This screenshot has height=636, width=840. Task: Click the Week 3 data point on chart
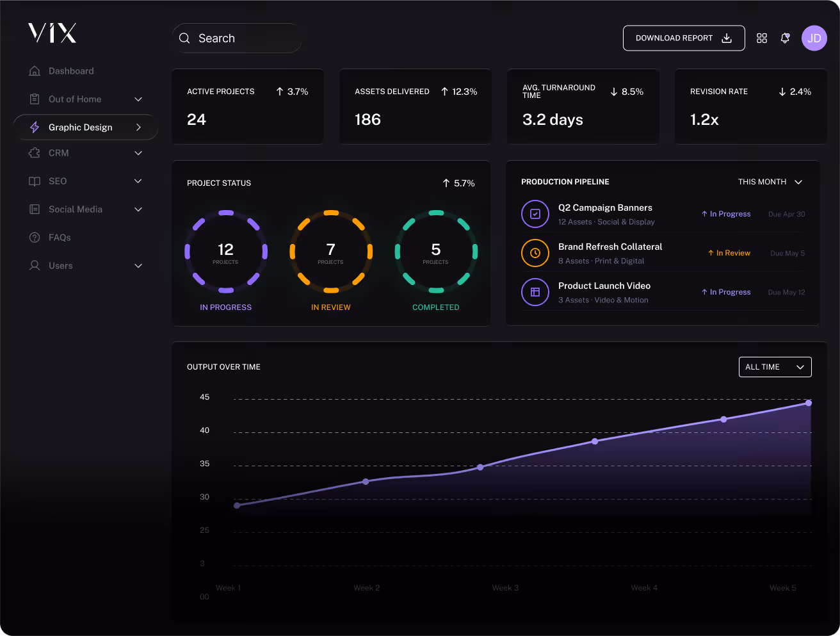click(480, 467)
